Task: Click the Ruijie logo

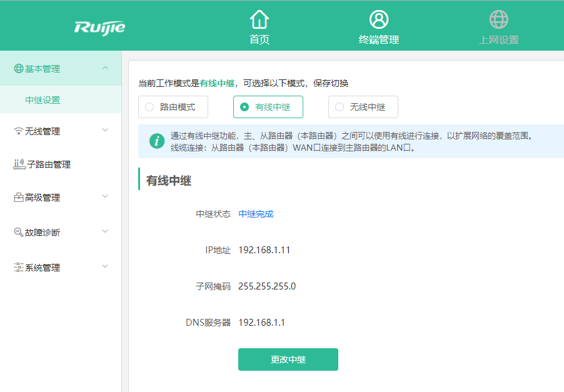Action: [101, 26]
